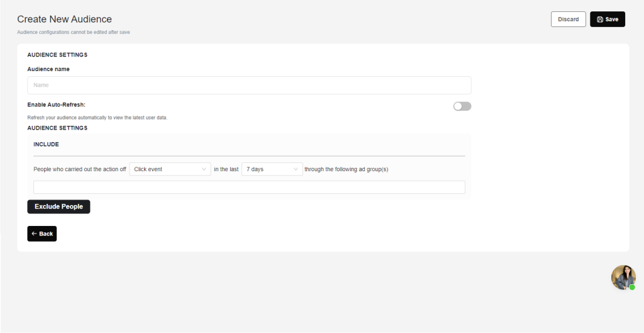Click the auto-refresh description text
644x333 pixels.
click(97, 118)
